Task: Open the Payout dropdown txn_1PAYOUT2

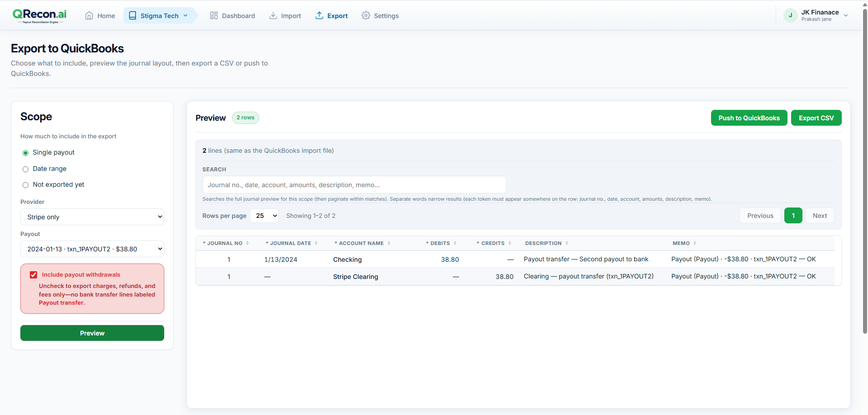Action: (x=92, y=249)
